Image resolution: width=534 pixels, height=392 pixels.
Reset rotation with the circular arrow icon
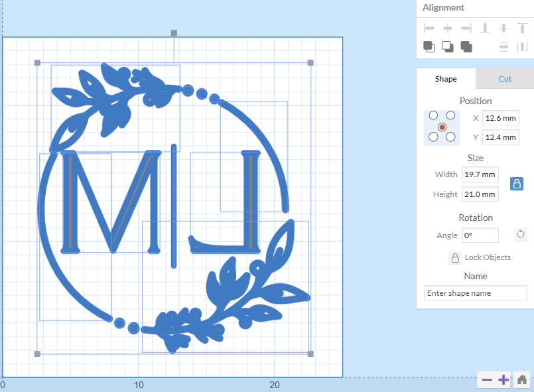click(x=521, y=234)
